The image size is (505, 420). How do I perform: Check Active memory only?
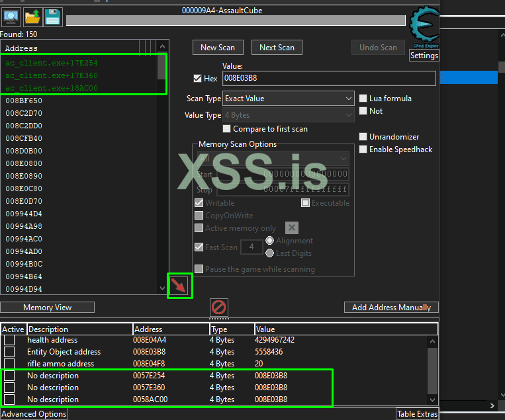(x=199, y=228)
